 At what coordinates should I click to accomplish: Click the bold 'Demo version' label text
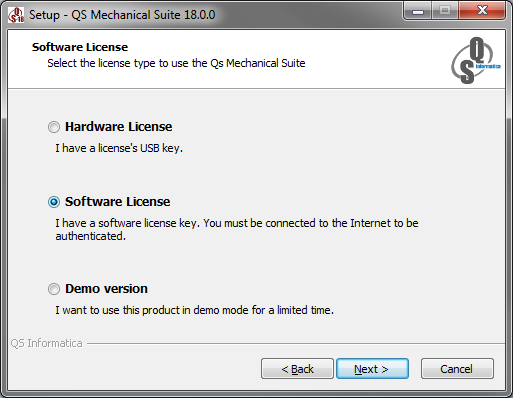(106, 289)
